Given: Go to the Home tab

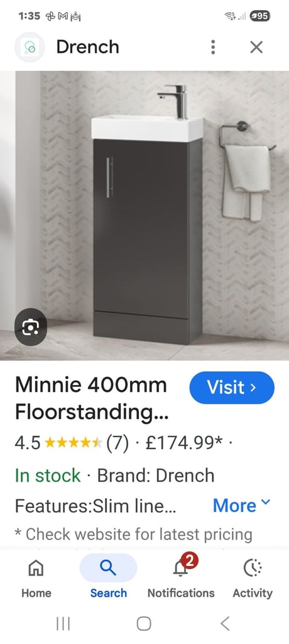Looking at the screenshot, I should click(36, 578).
